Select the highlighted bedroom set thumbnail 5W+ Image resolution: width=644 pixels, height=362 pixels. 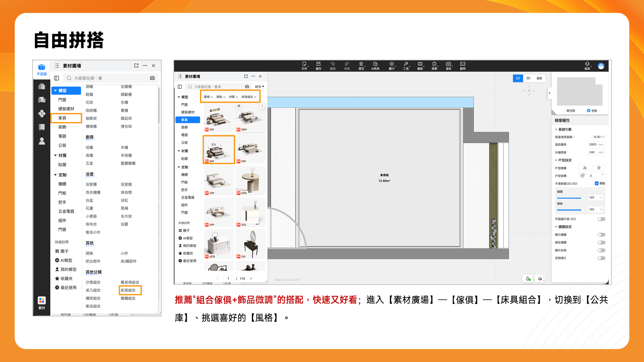point(219,149)
